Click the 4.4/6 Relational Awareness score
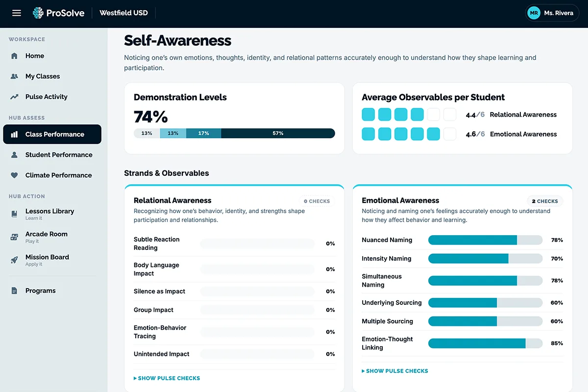588x392 pixels. click(x=475, y=115)
